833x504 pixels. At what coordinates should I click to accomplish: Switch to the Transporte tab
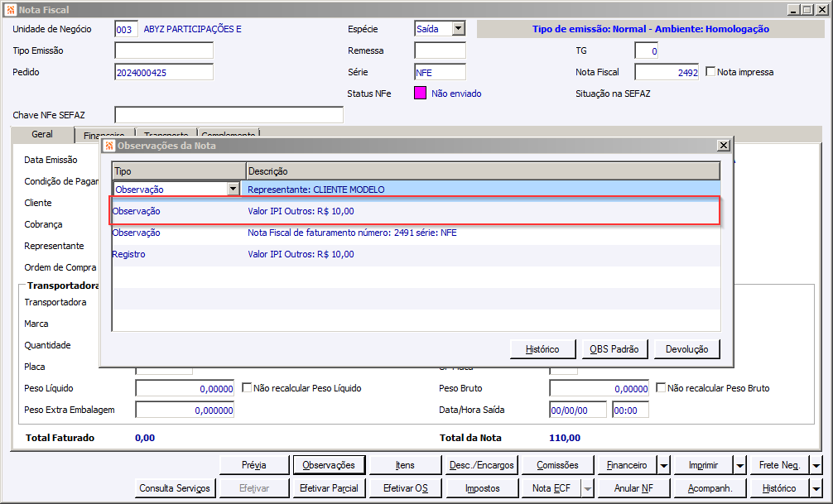coord(166,135)
